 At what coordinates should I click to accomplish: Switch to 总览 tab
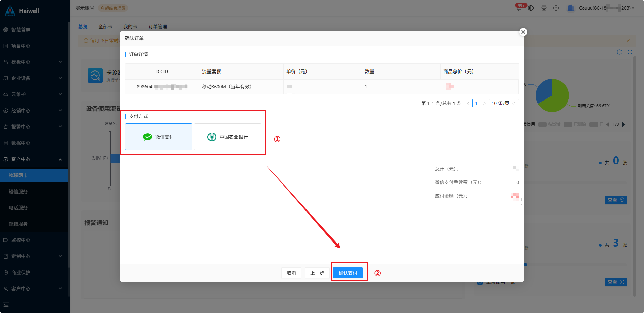coord(83,27)
